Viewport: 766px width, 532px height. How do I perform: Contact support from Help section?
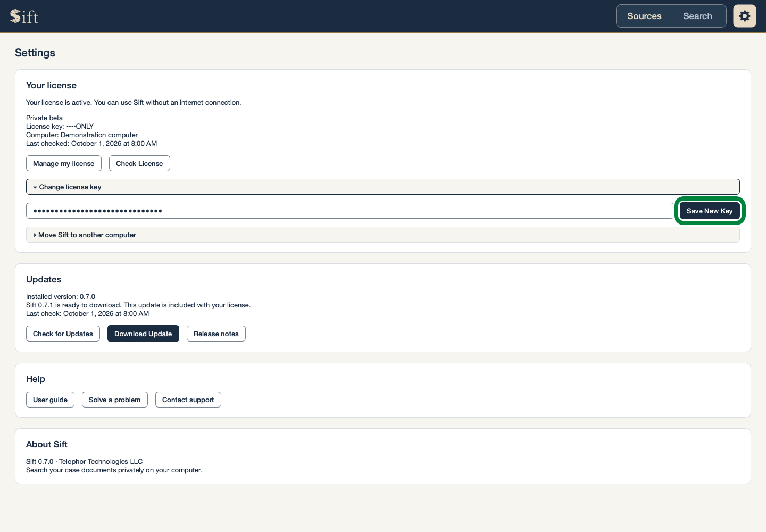point(188,400)
